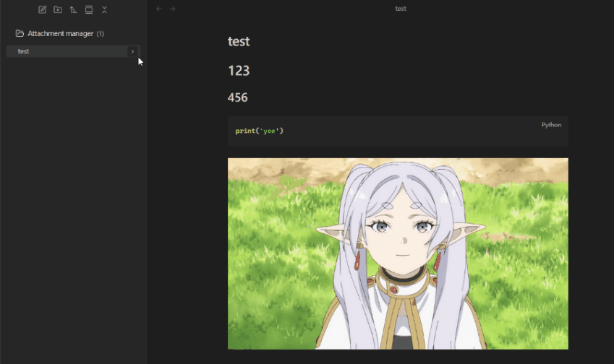Navigate back with the left arrow
Image resolution: width=614 pixels, height=364 pixels.
(158, 9)
